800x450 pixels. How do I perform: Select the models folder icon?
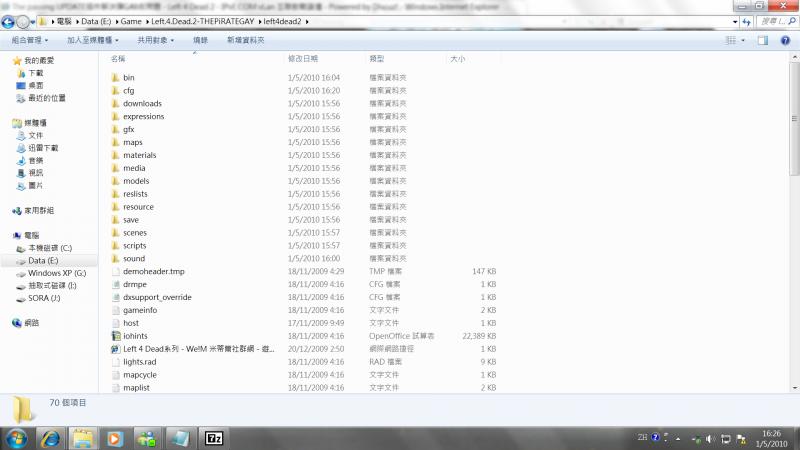tap(115, 181)
